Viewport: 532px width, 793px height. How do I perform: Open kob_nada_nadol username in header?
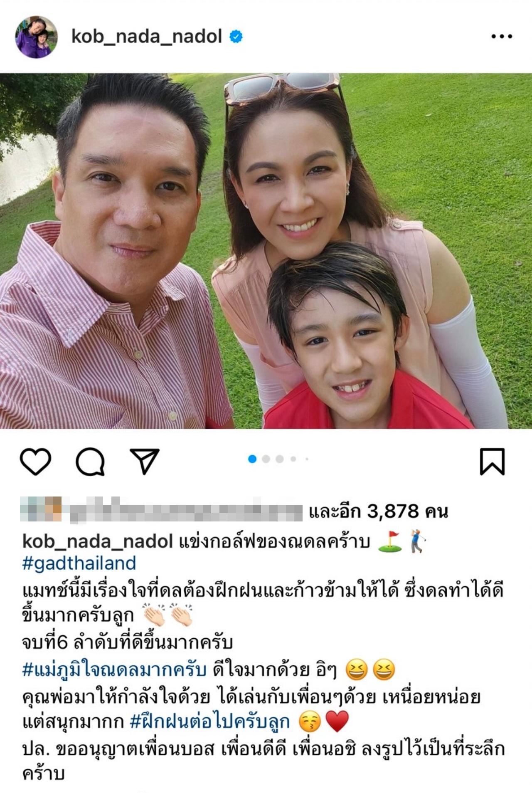point(147,37)
